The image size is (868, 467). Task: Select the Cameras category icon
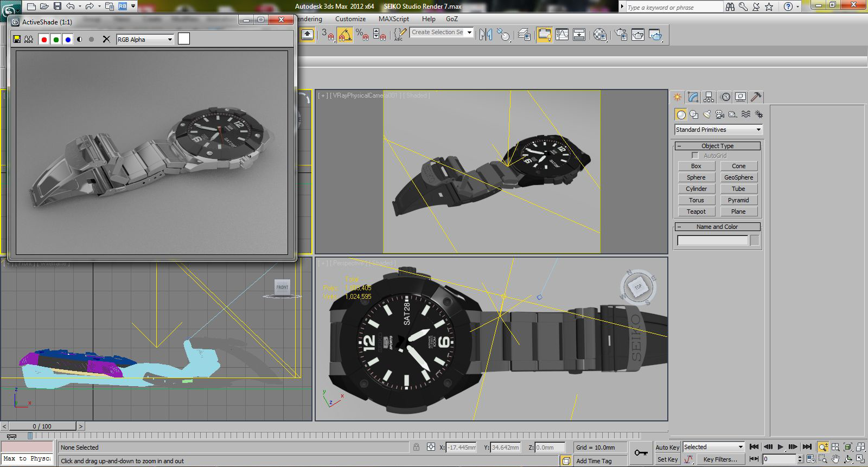pyautogui.click(x=720, y=114)
